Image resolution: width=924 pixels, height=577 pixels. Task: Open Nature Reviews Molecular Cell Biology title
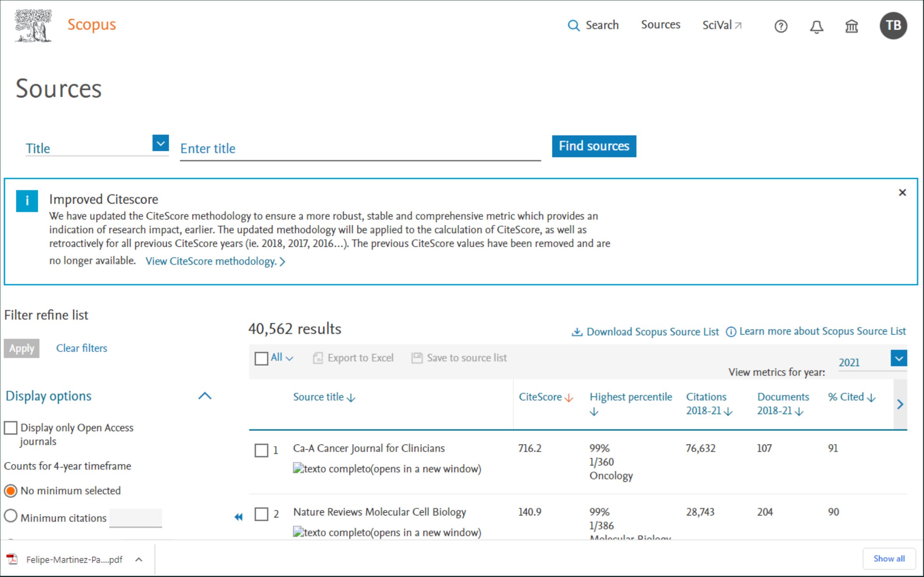379,512
